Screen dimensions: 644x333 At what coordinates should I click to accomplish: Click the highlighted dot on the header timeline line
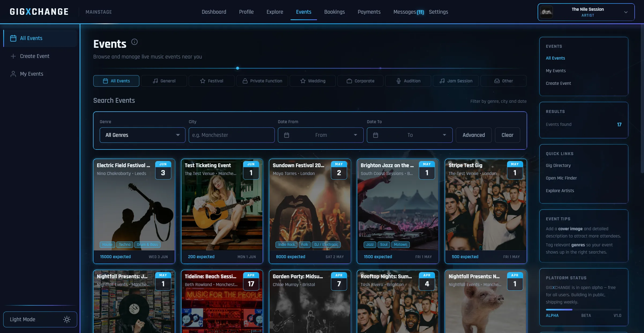click(237, 68)
